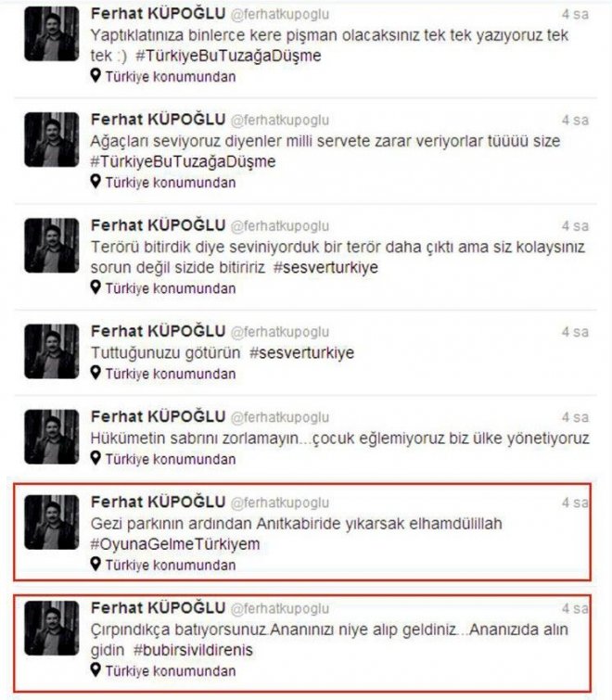Click location pin under #sesverturkiye terör tweet
Screen dimensions: 612x700
[x=96, y=287]
